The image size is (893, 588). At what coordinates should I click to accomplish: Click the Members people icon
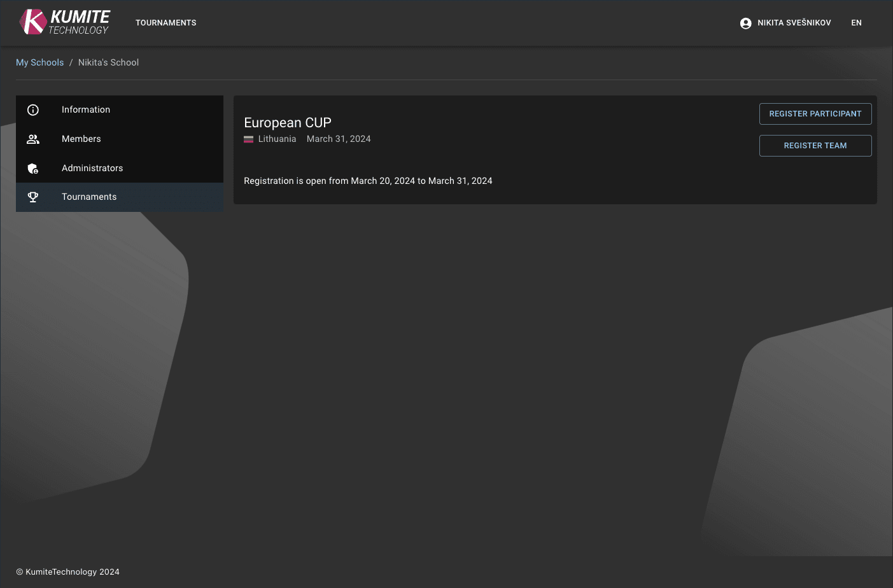coord(33,139)
